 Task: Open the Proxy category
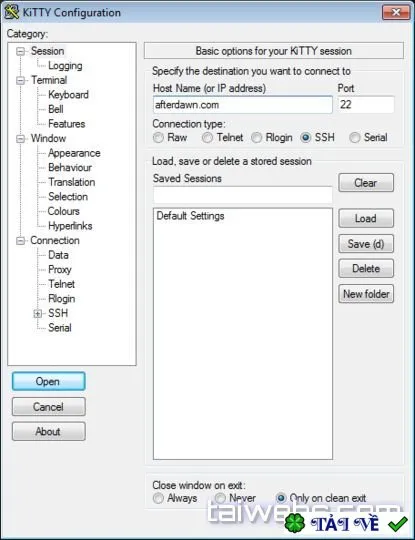click(60, 269)
